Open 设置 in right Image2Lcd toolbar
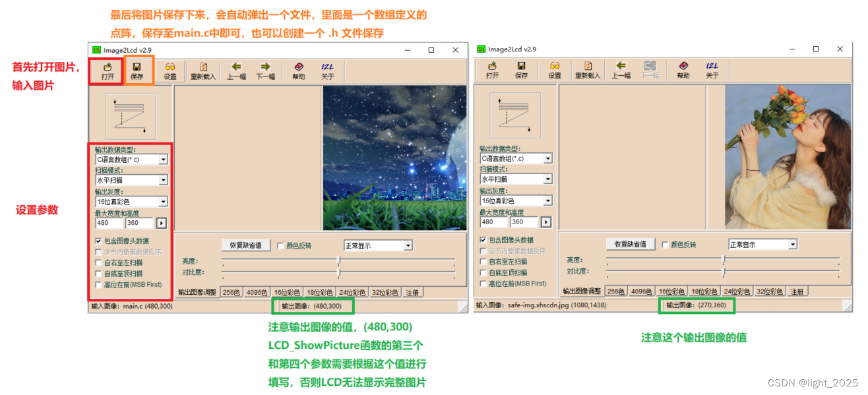Image resolution: width=868 pixels, height=395 pixels. point(555,70)
